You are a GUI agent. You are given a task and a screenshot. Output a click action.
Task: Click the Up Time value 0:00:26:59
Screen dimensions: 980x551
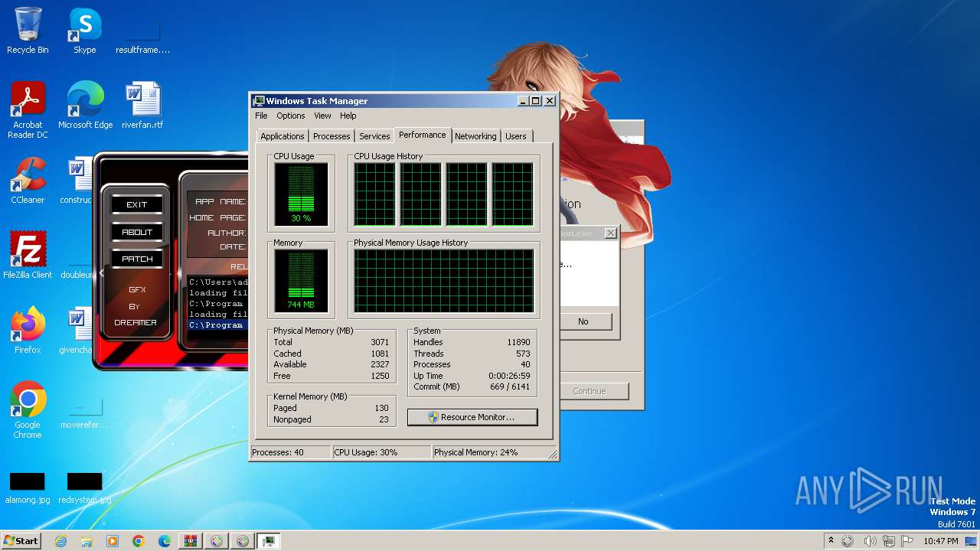tap(509, 376)
